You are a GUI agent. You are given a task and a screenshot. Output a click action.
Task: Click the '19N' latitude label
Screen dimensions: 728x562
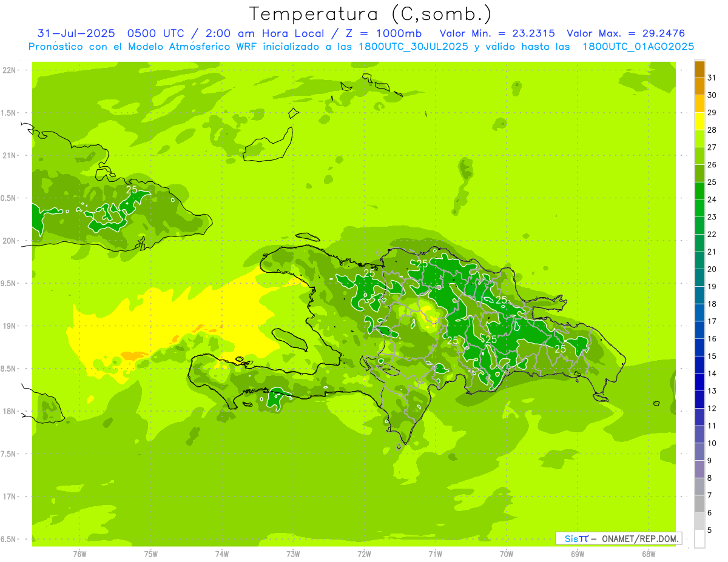[9, 326]
